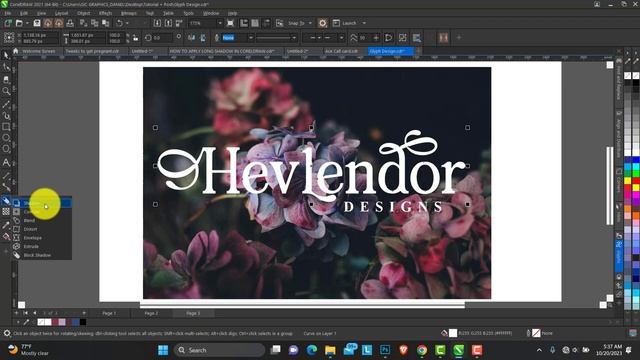Go to first page arrow button
This screenshot has height=360, width=640.
(25, 313)
